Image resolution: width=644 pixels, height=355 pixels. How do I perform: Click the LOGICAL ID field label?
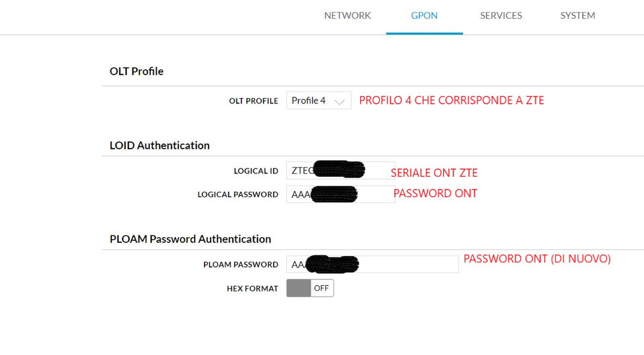tap(256, 171)
